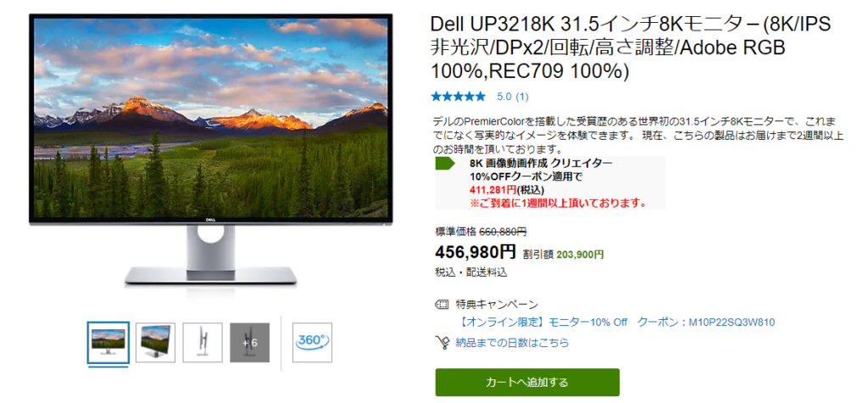Open the 納品までの日数はこちら link
The width and height of the screenshot is (868, 403).
pyautogui.click(x=512, y=343)
